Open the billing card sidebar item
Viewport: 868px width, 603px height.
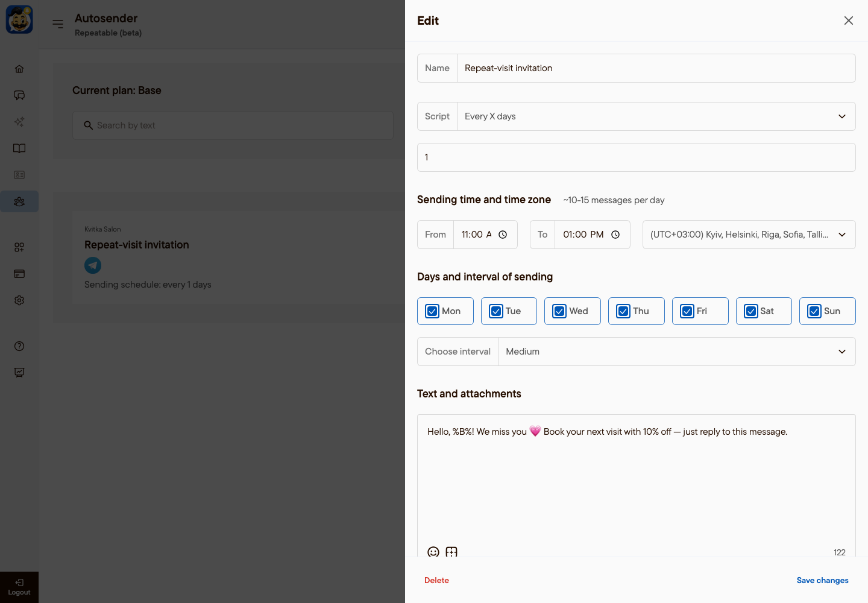tap(19, 274)
